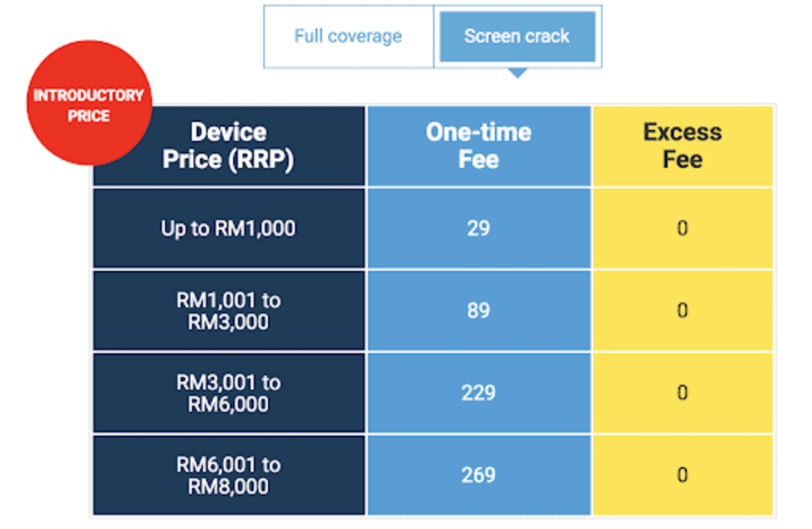Select excess fee beside the 89 fee
Screen dimensions: 812x529
click(x=683, y=310)
